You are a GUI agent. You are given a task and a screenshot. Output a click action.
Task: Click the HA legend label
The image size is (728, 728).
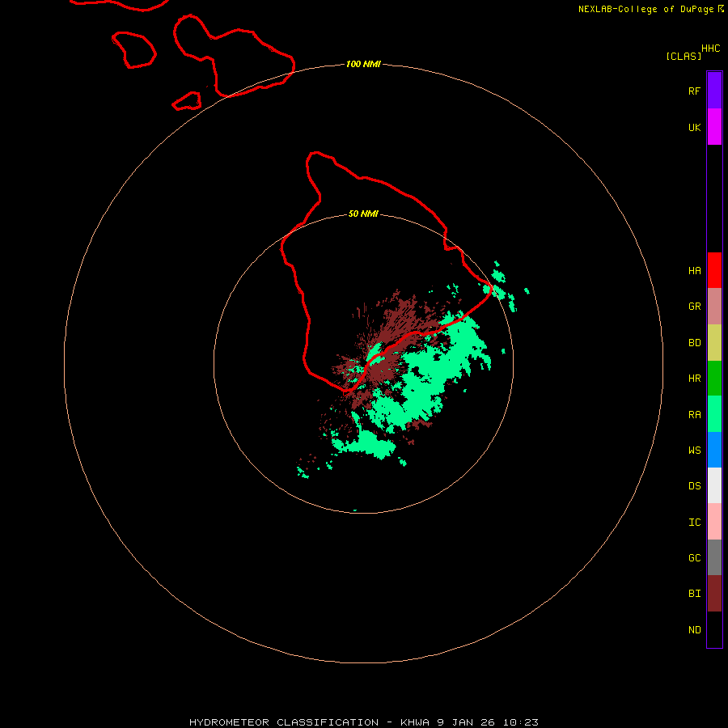click(694, 271)
